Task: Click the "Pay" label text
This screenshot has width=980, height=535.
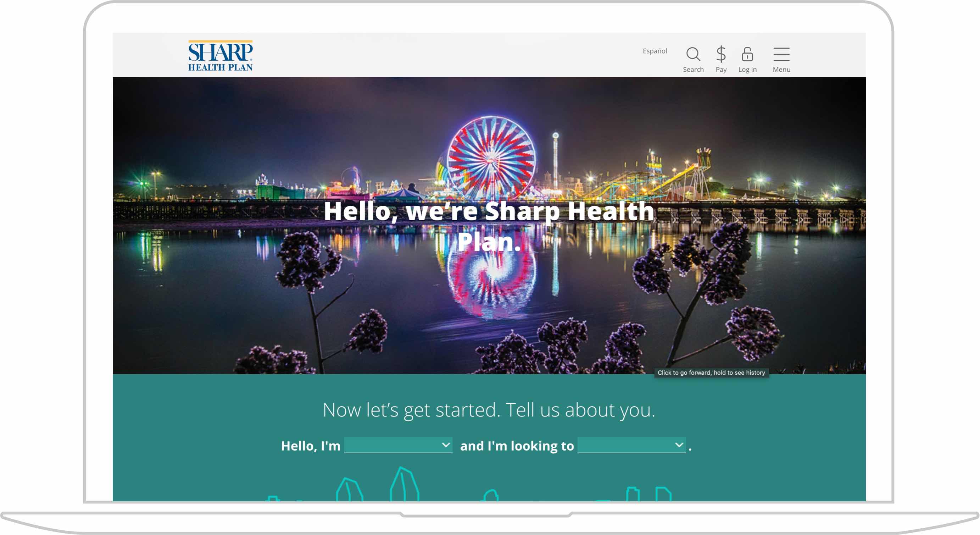Action: pyautogui.click(x=721, y=70)
